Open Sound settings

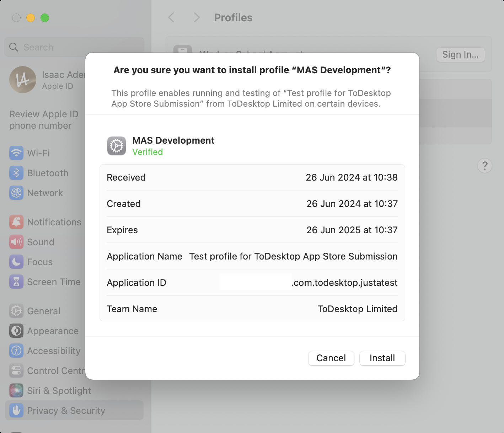click(40, 242)
